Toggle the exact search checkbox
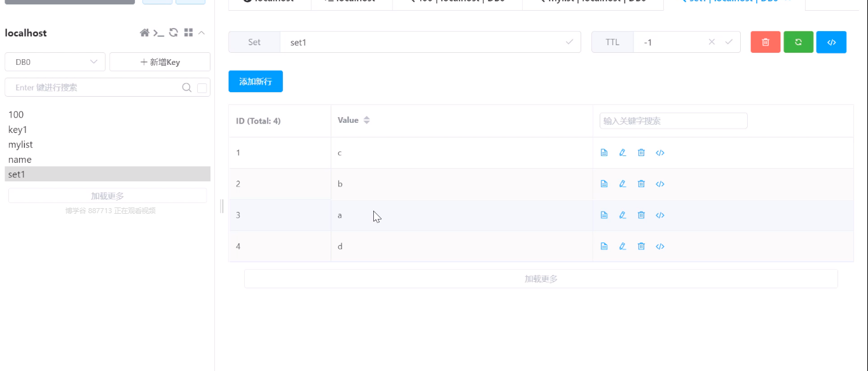The height and width of the screenshot is (371, 868). click(202, 88)
